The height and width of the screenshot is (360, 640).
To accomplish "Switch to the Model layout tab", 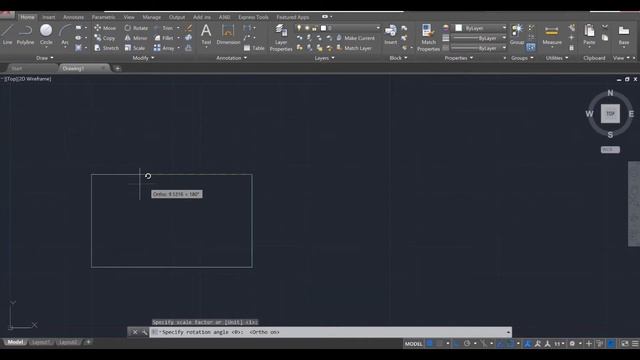I will (15, 342).
